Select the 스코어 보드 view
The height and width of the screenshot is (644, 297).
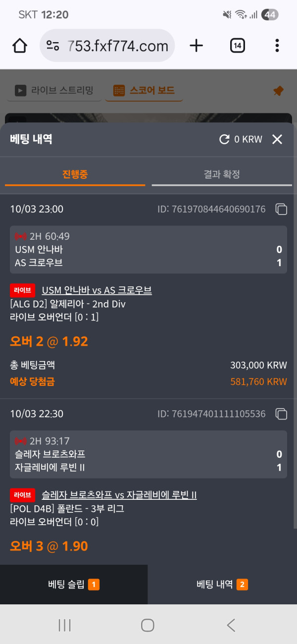pos(144,91)
